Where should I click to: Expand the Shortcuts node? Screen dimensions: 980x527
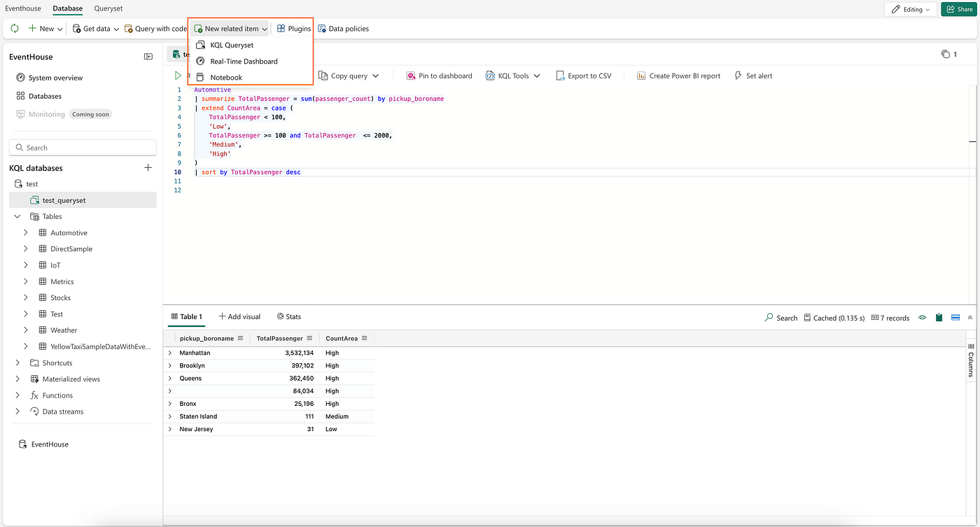[x=17, y=363]
